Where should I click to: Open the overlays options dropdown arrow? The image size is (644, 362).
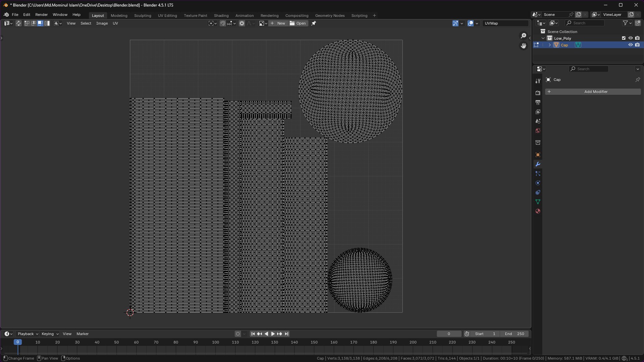[x=477, y=23]
